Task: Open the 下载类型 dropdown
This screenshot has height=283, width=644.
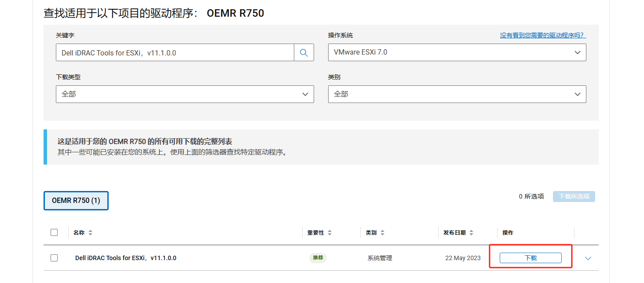Action: [x=185, y=94]
